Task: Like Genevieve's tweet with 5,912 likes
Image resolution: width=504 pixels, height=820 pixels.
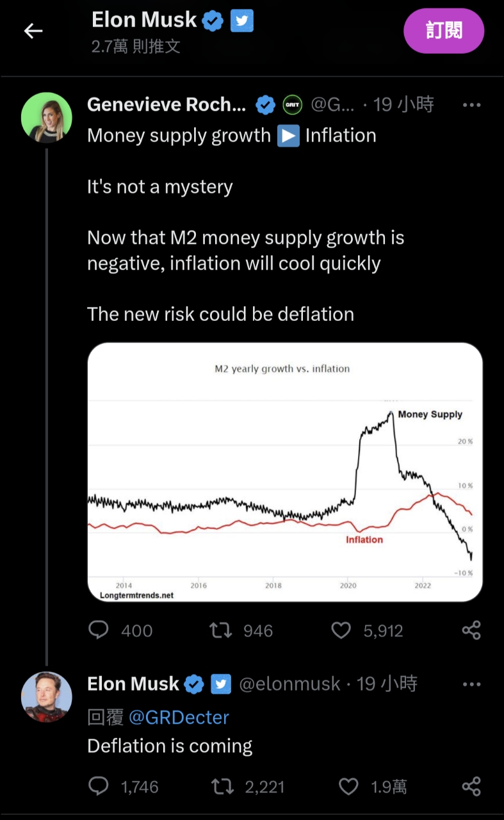Action: point(341,630)
